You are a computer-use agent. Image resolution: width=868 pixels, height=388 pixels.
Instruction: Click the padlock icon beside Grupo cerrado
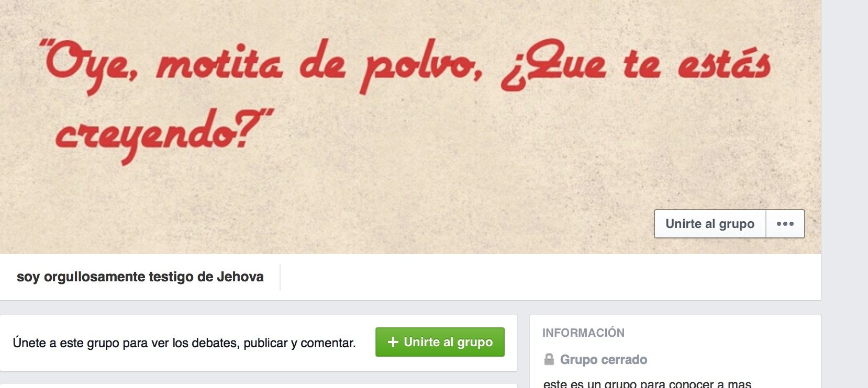coord(549,359)
